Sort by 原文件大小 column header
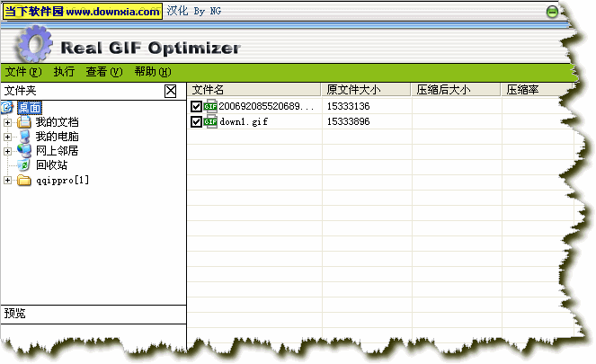 point(367,90)
